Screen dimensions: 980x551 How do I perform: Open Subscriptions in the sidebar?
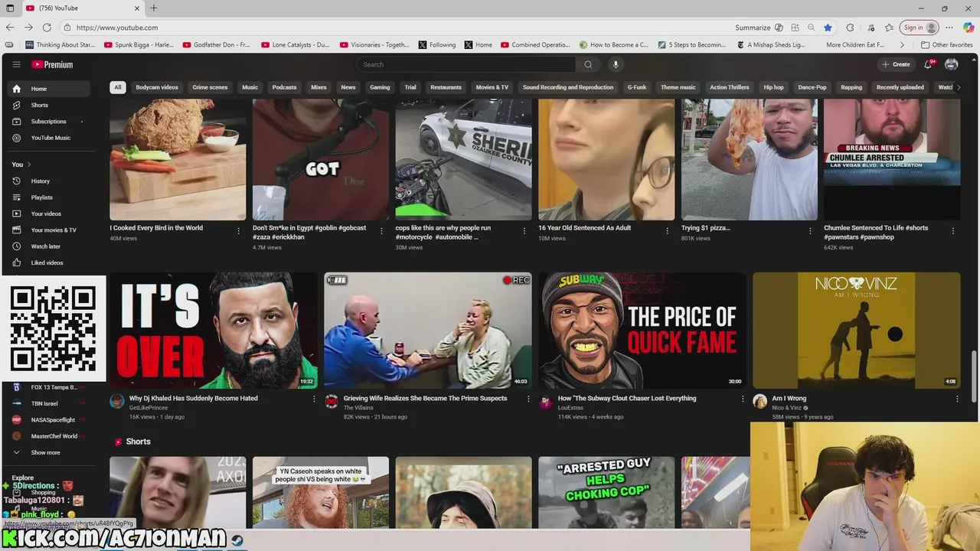(49, 121)
